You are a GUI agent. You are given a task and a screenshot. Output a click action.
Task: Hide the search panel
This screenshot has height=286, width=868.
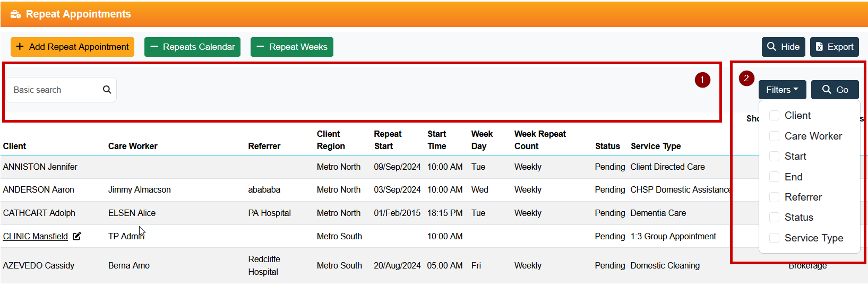click(x=783, y=47)
